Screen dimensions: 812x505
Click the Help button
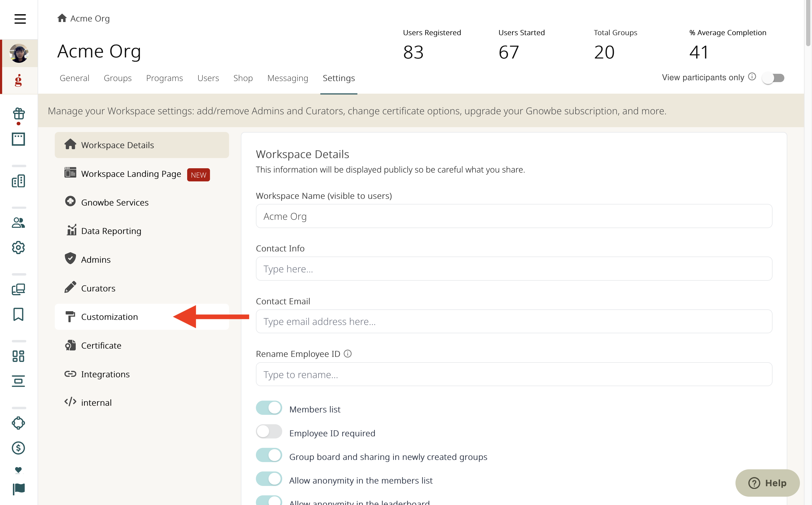[x=767, y=483]
